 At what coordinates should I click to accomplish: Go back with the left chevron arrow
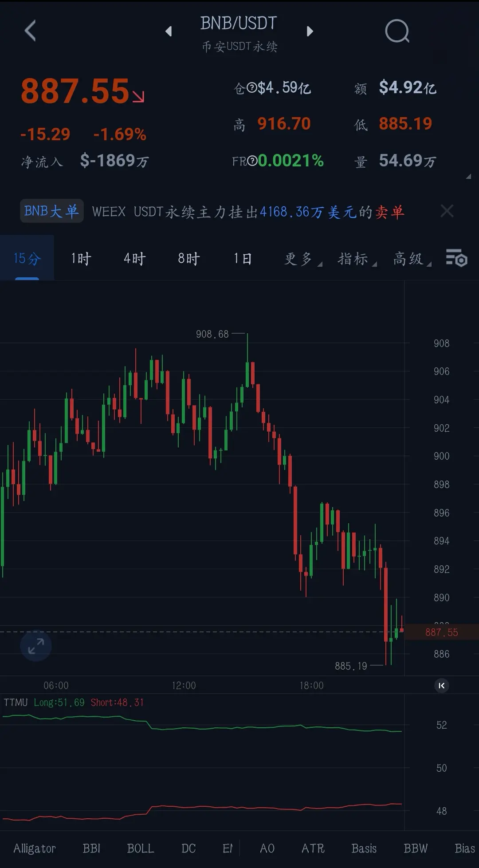click(x=30, y=31)
